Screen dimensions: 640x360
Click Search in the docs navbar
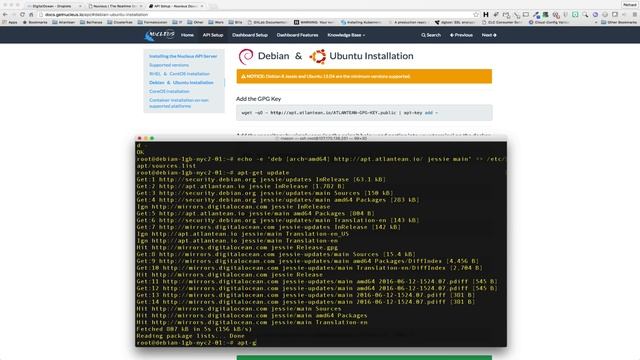[431, 35]
